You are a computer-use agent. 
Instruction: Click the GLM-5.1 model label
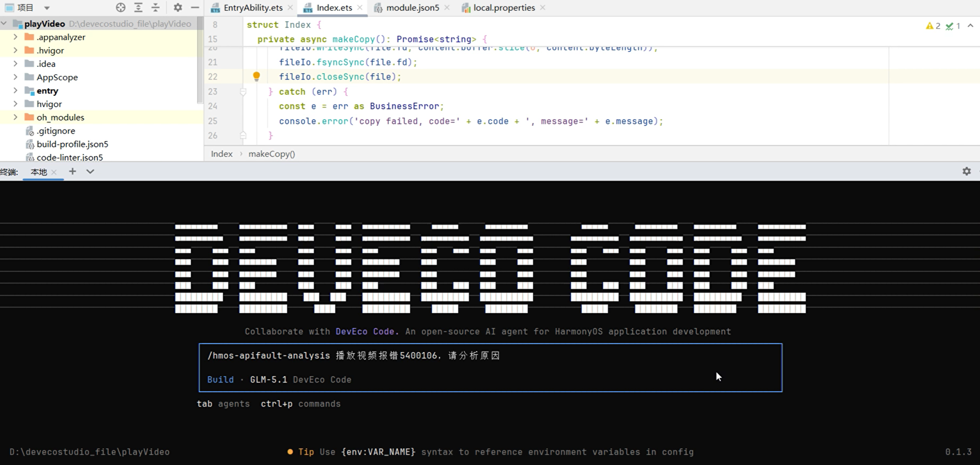268,379
